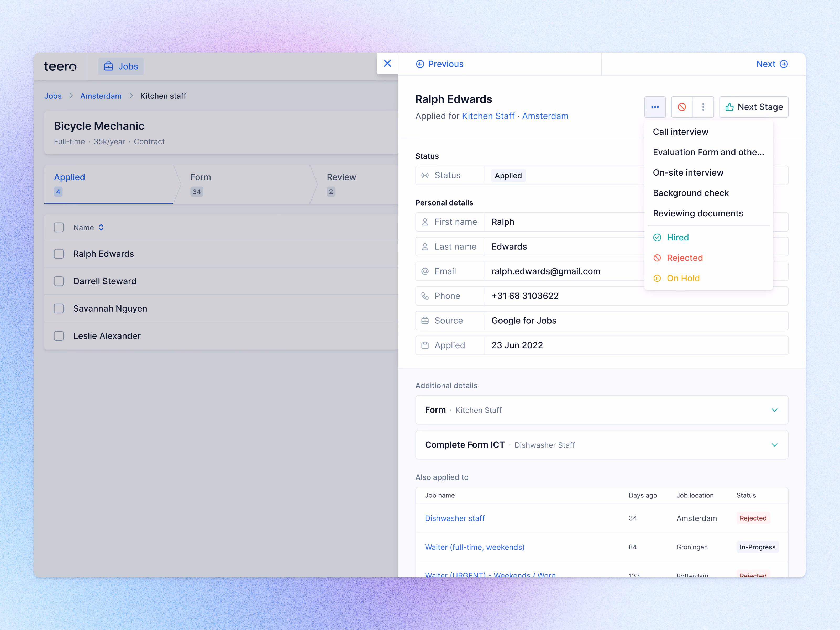The image size is (840, 630).
Task: Check the Darrell Steward row checkbox
Action: click(59, 281)
